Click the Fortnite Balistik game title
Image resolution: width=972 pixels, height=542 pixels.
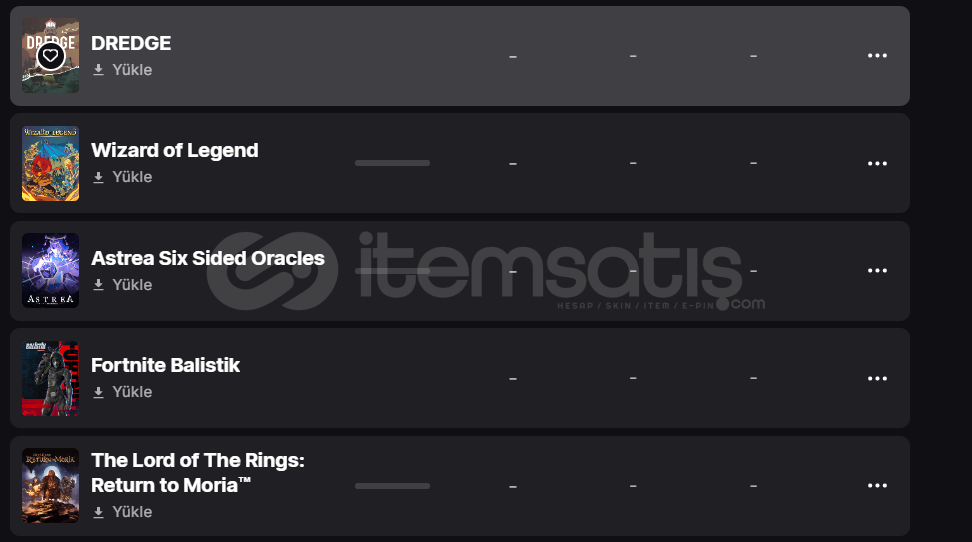[165, 365]
